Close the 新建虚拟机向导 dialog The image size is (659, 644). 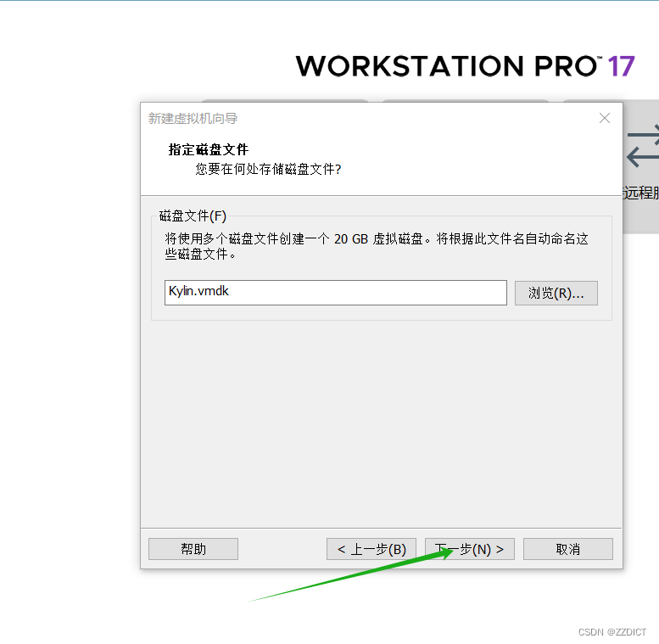pyautogui.click(x=605, y=118)
